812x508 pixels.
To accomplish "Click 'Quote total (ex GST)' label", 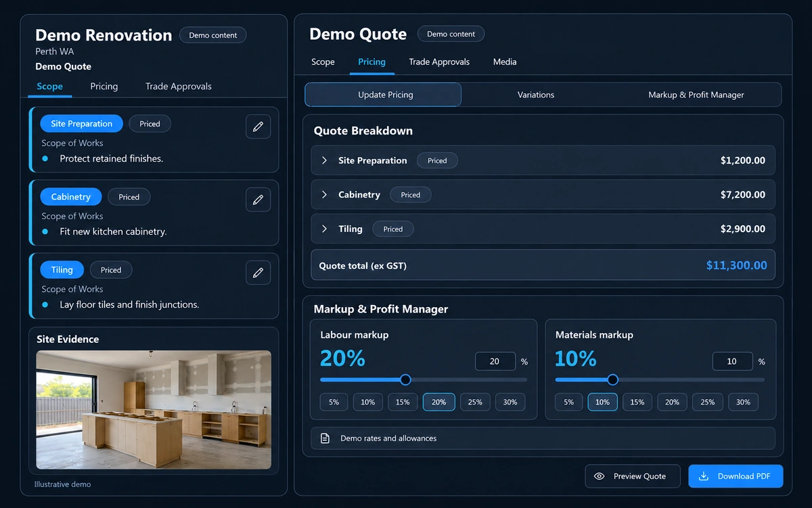I will click(x=363, y=266).
